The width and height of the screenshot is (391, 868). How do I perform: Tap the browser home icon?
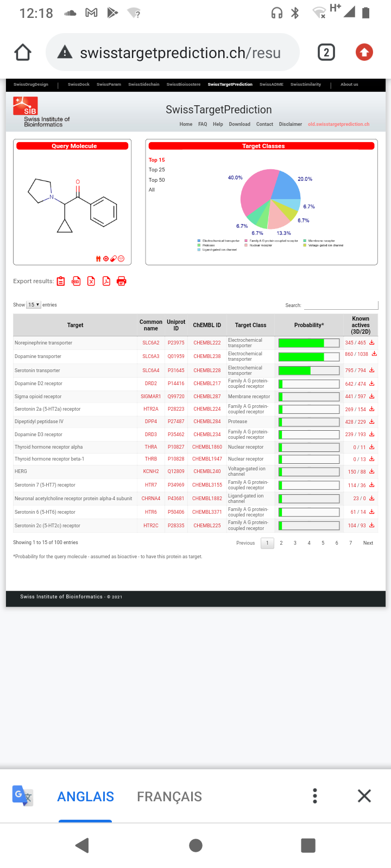(x=23, y=53)
